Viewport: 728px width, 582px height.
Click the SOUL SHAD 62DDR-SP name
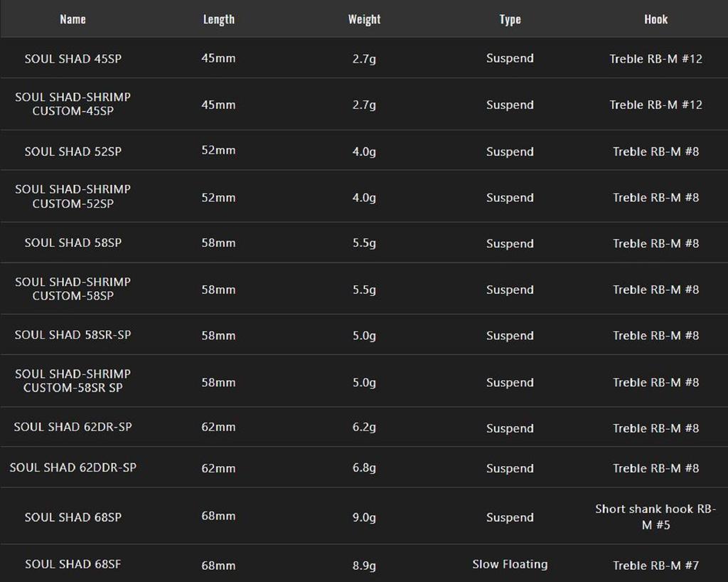pyautogui.click(x=73, y=468)
